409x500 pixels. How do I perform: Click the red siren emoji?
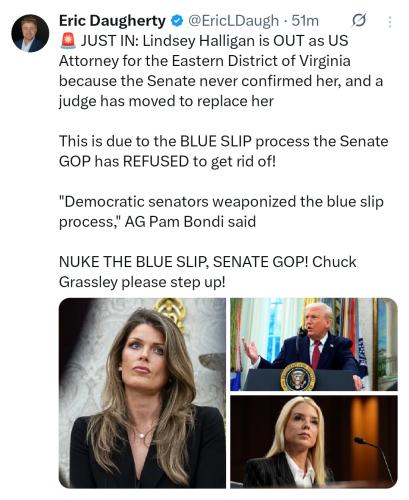tap(68, 41)
